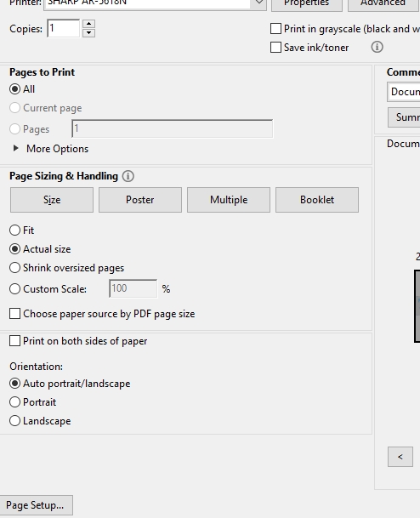Decrease copies with the down arrow
This screenshot has height=518, width=420.
(88, 32)
